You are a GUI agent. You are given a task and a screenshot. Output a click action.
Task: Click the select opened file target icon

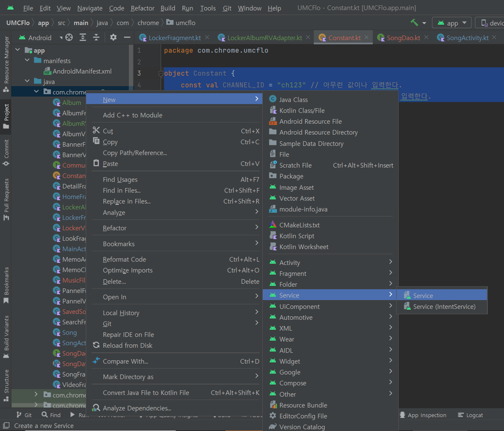coord(69,37)
